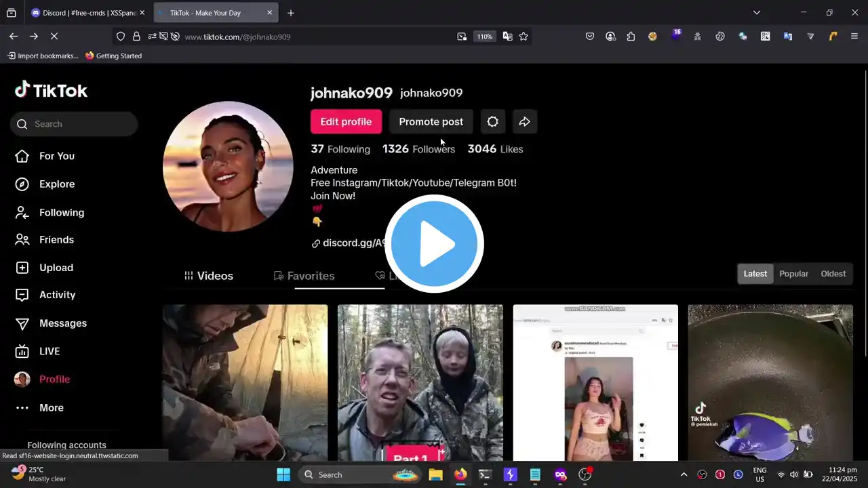Viewport: 868px width, 488px height.
Task: Open File Explorer from the taskbar
Action: pyautogui.click(x=435, y=474)
